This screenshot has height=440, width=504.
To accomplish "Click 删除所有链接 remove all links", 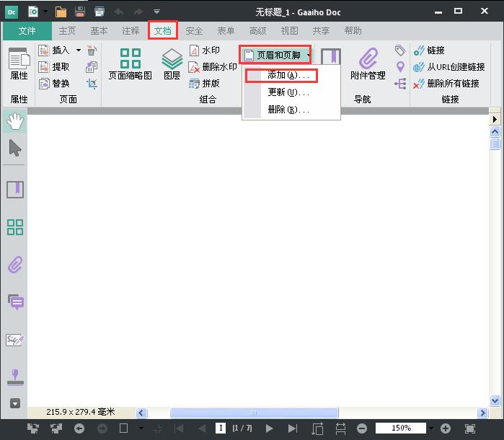I will (446, 84).
